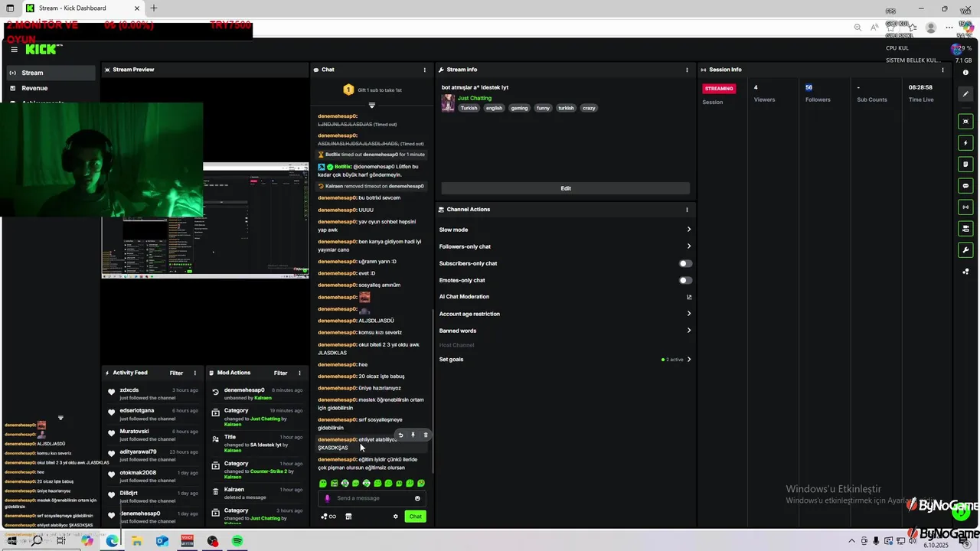The height and width of the screenshot is (551, 980).
Task: Open new browser tab with plus button
Action: coord(153,8)
